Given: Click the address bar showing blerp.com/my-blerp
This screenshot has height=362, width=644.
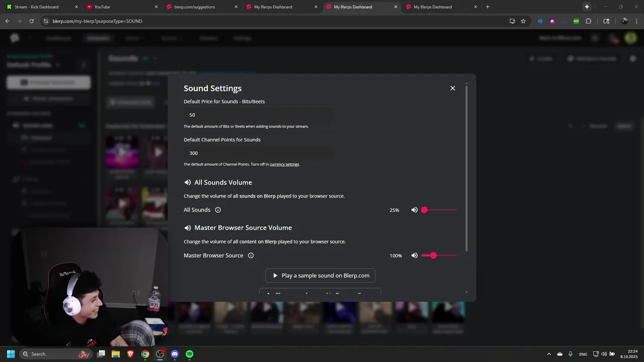Looking at the screenshot, I should (272, 21).
